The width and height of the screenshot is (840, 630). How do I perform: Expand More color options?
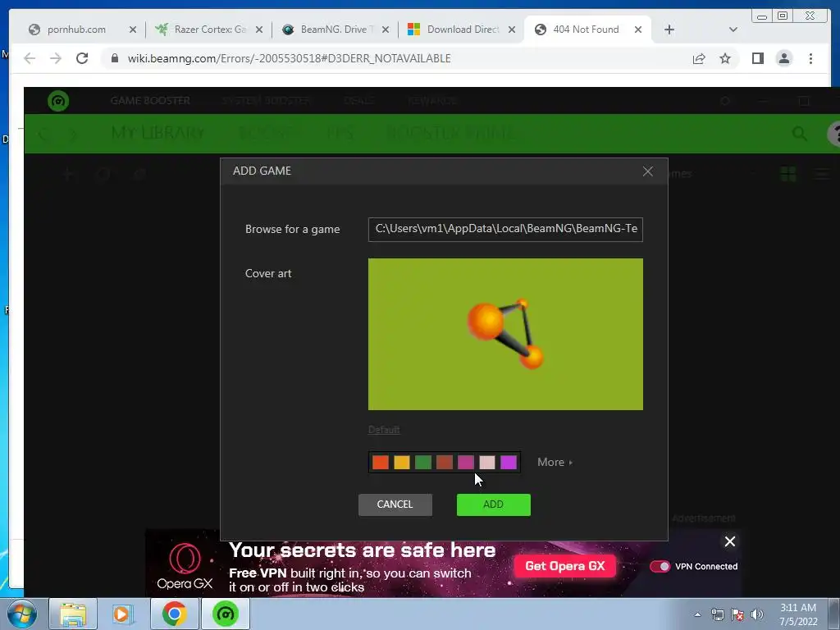click(x=555, y=462)
